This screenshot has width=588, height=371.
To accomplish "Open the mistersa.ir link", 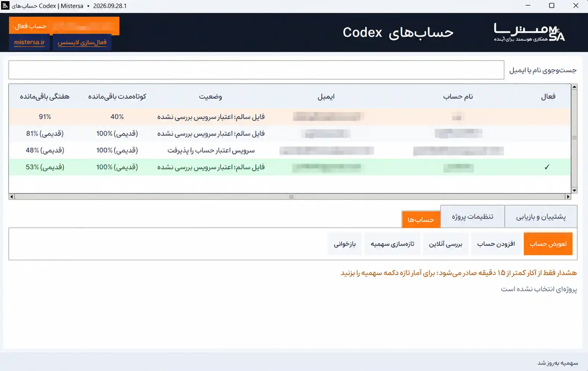I will pos(29,42).
